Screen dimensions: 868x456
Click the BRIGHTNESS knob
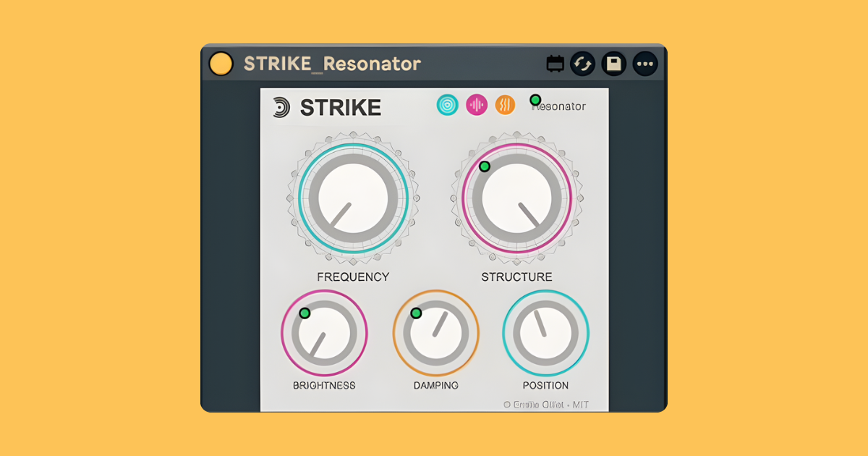pos(324,333)
